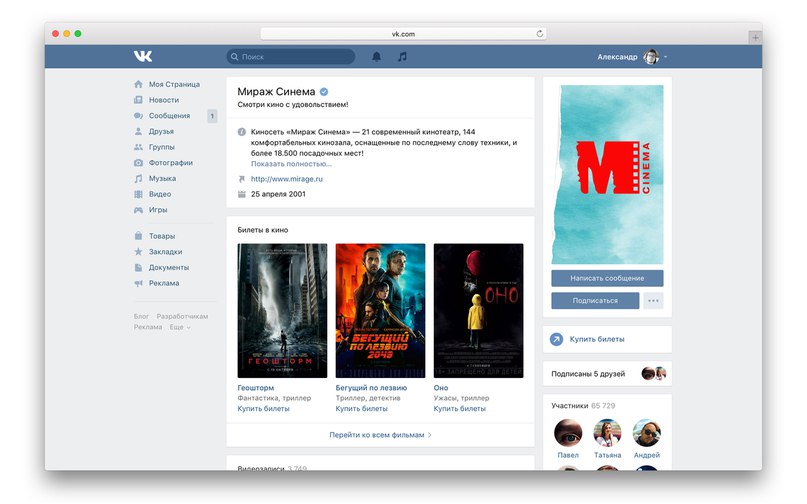Click Купить билеты in the right panel
Viewport: 807px width, 504px height.
(597, 339)
